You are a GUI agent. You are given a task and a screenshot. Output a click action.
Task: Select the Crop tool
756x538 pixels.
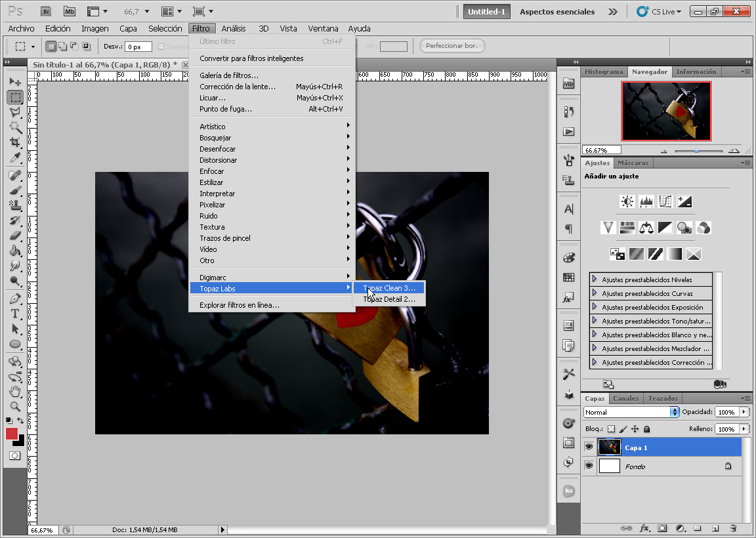click(x=15, y=142)
